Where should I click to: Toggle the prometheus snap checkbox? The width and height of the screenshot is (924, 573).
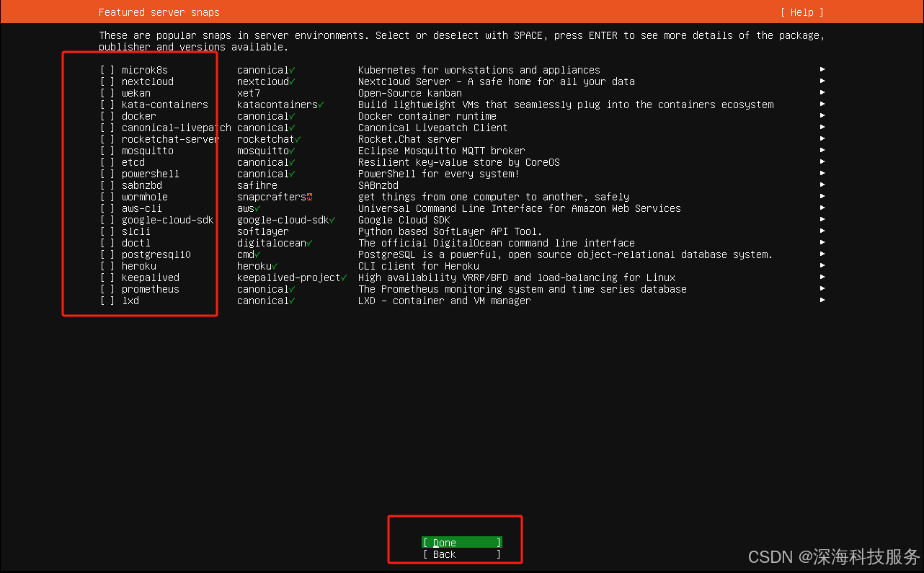[x=107, y=289]
